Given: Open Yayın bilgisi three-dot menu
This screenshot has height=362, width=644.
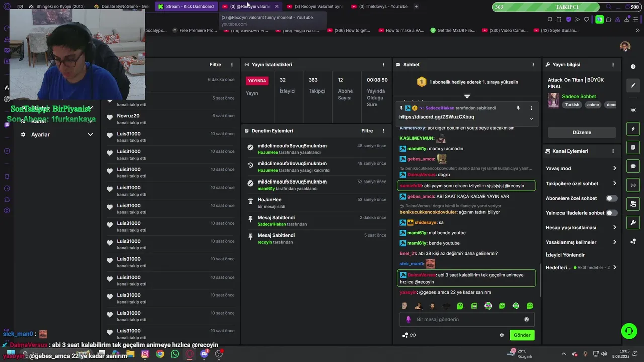Looking at the screenshot, I should click(613, 65).
